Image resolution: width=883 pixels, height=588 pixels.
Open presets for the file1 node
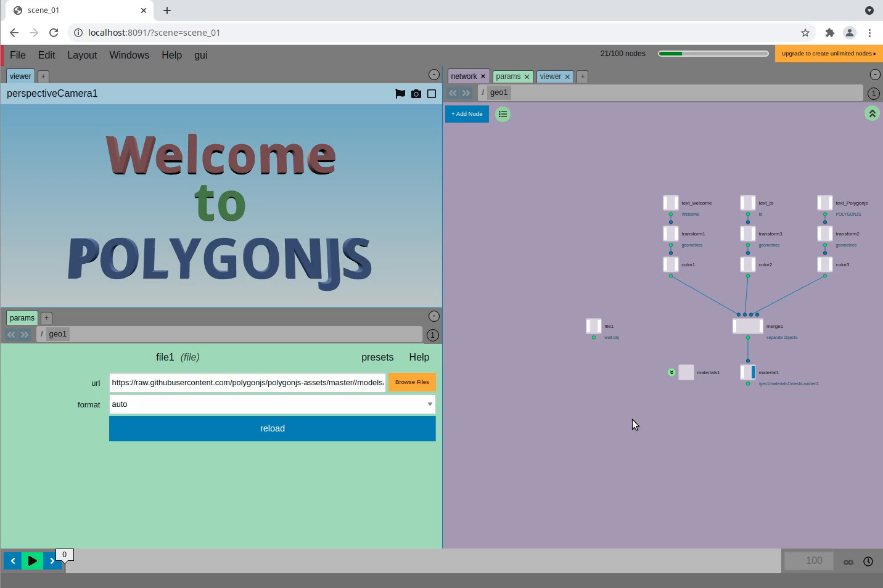click(x=377, y=357)
